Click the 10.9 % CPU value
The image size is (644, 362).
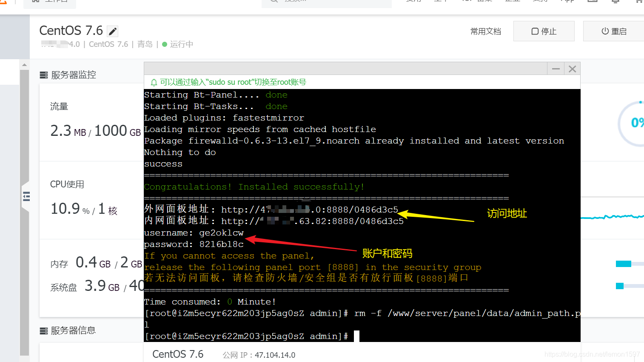(70, 209)
